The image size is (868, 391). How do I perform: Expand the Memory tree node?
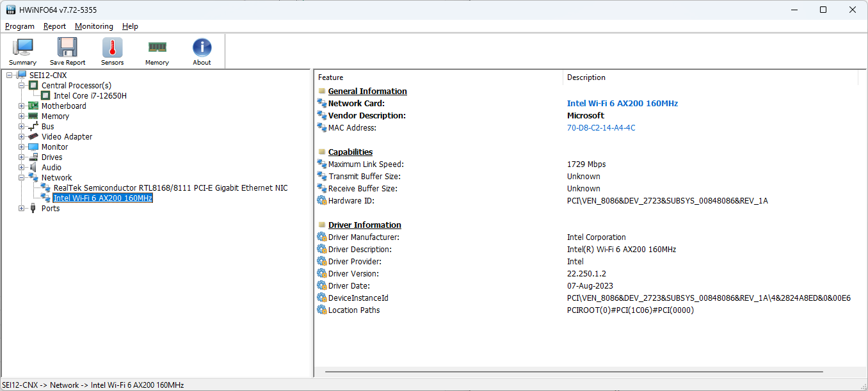click(x=22, y=116)
